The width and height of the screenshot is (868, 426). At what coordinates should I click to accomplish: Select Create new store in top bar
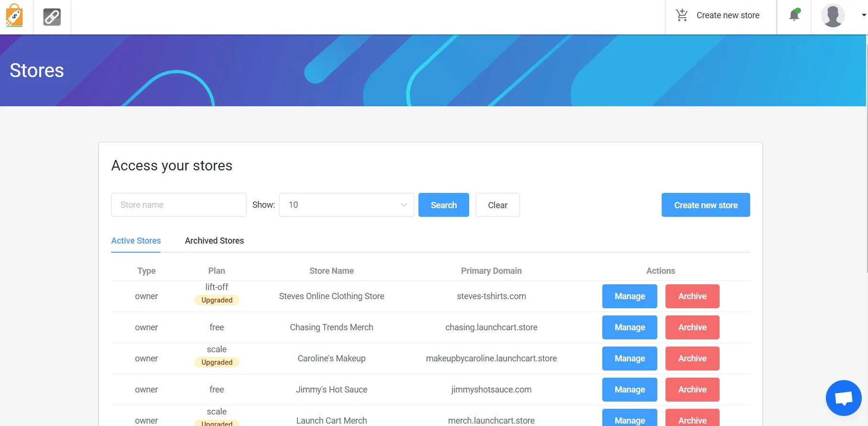click(x=721, y=15)
